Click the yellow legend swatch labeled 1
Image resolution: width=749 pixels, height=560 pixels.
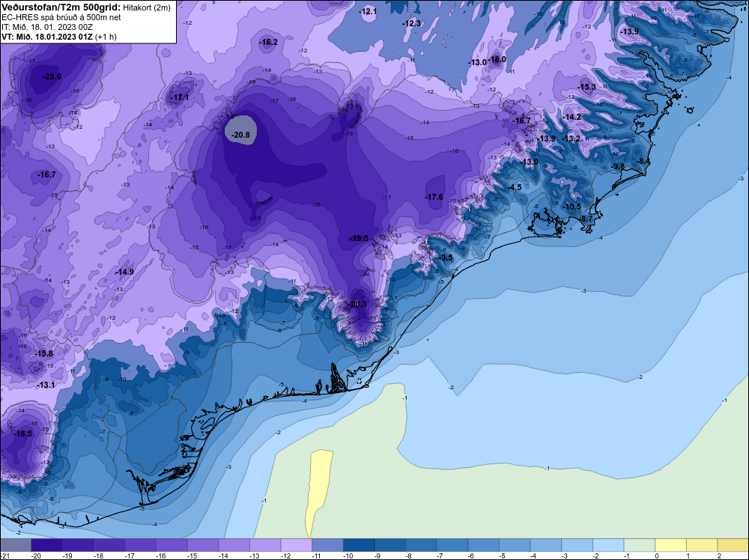pyautogui.click(x=703, y=545)
